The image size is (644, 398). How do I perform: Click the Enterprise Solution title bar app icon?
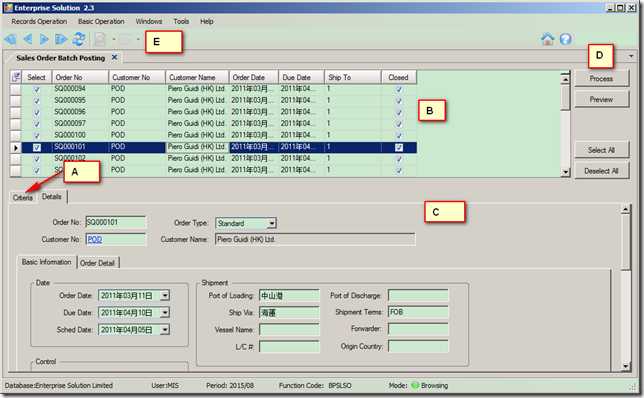pos(8,7)
